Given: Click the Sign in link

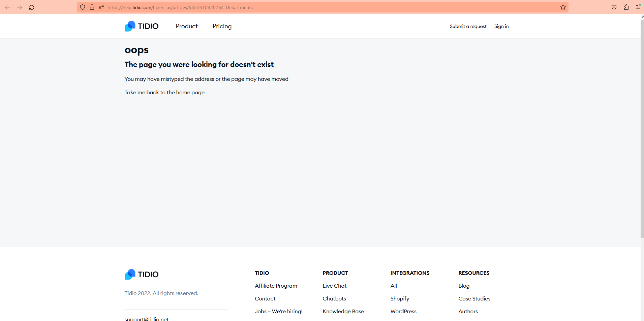Looking at the screenshot, I should tap(501, 26).
